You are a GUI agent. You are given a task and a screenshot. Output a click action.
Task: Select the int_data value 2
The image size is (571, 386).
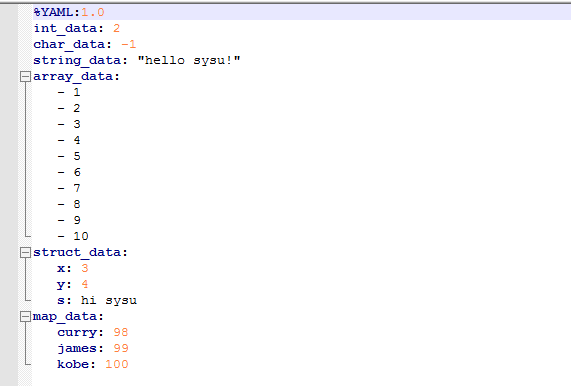point(117,28)
